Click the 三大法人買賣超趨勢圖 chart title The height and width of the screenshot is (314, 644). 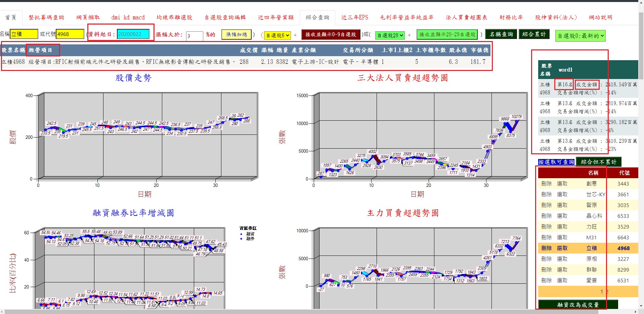(402, 78)
